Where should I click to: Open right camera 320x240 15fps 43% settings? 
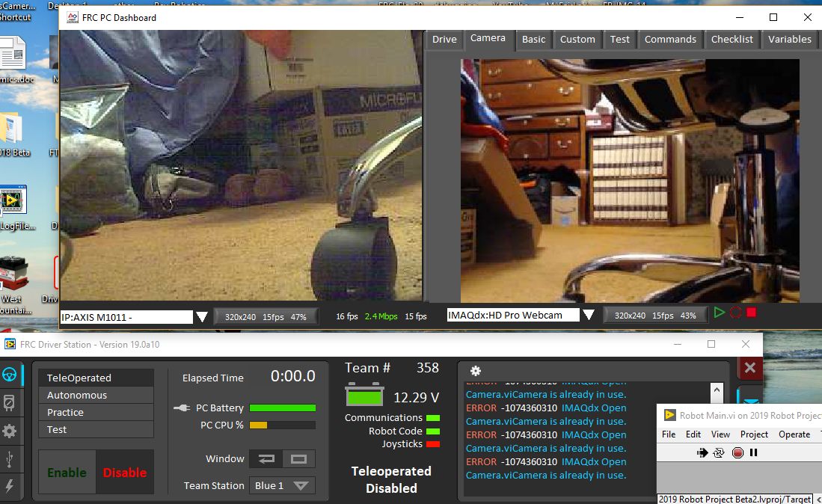click(654, 316)
